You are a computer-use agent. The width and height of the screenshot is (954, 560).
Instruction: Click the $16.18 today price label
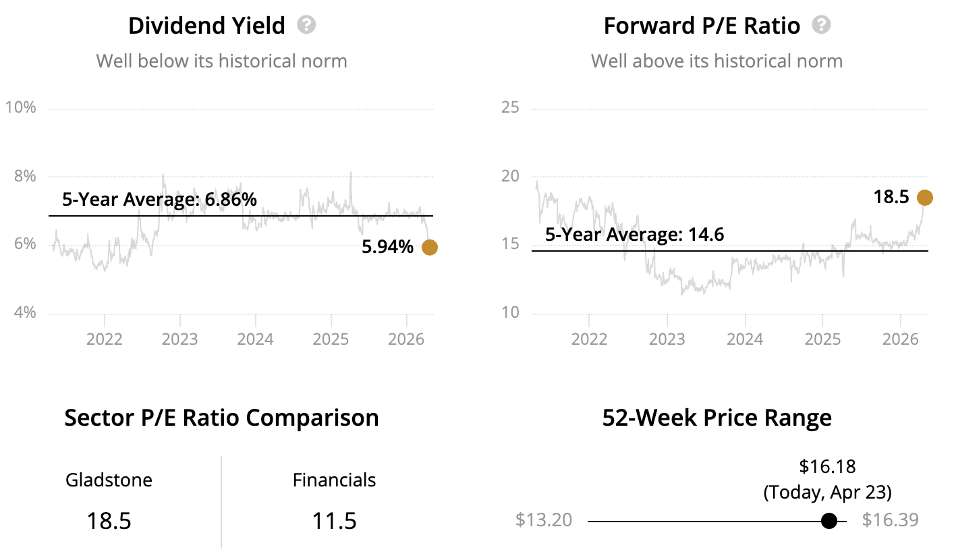(827, 466)
